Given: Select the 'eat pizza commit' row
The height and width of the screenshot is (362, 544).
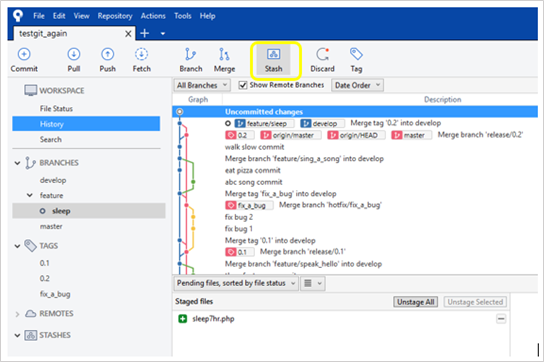Looking at the screenshot, I should (x=355, y=170).
